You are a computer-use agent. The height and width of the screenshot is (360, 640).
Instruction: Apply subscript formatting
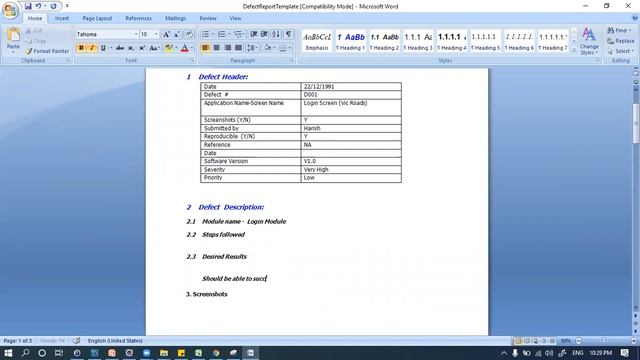pos(131,48)
